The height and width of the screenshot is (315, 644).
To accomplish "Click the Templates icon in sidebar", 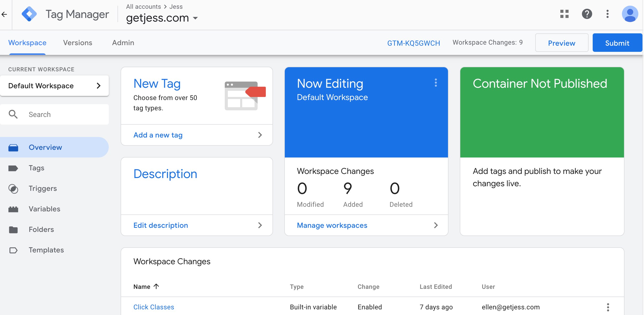I will (x=14, y=250).
